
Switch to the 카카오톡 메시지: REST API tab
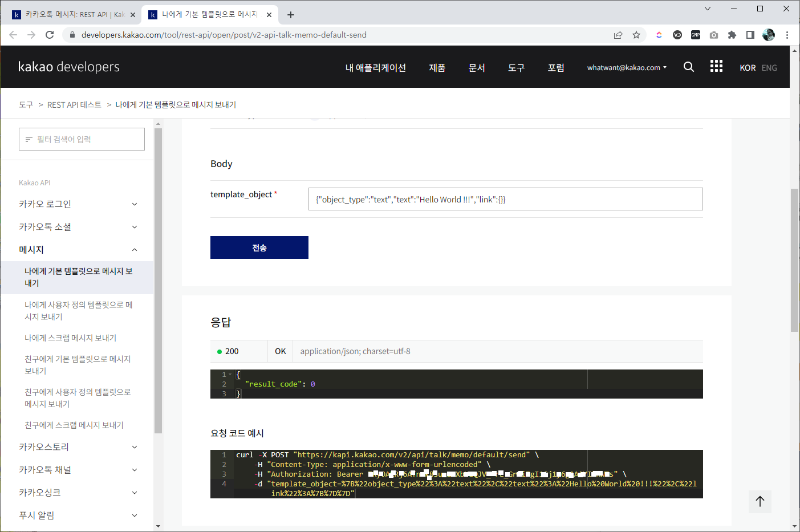[x=75, y=15]
